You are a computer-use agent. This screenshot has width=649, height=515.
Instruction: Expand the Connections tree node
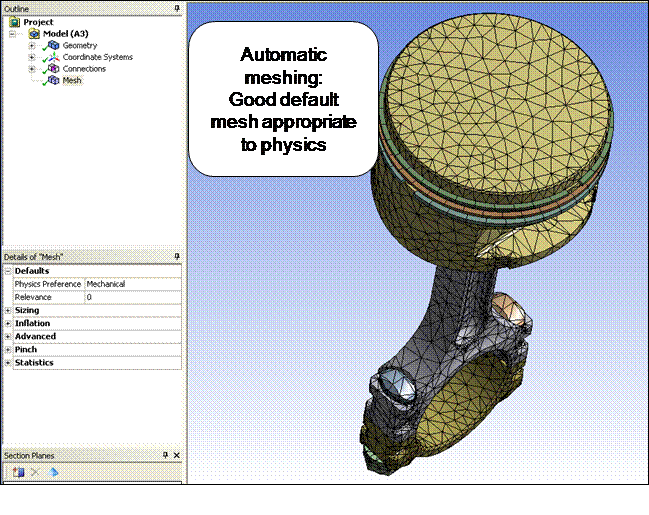tap(32, 69)
